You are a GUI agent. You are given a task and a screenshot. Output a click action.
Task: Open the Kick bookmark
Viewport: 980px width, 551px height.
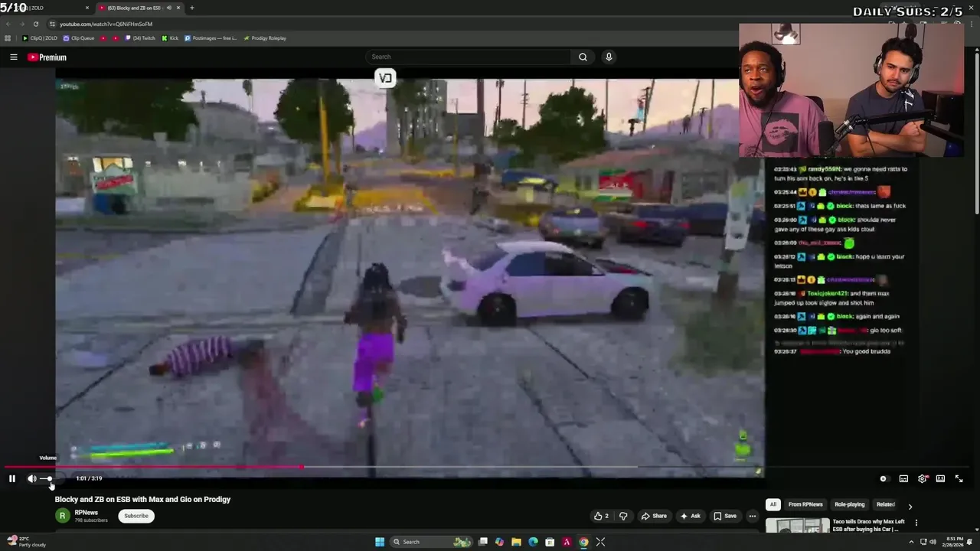(x=170, y=38)
